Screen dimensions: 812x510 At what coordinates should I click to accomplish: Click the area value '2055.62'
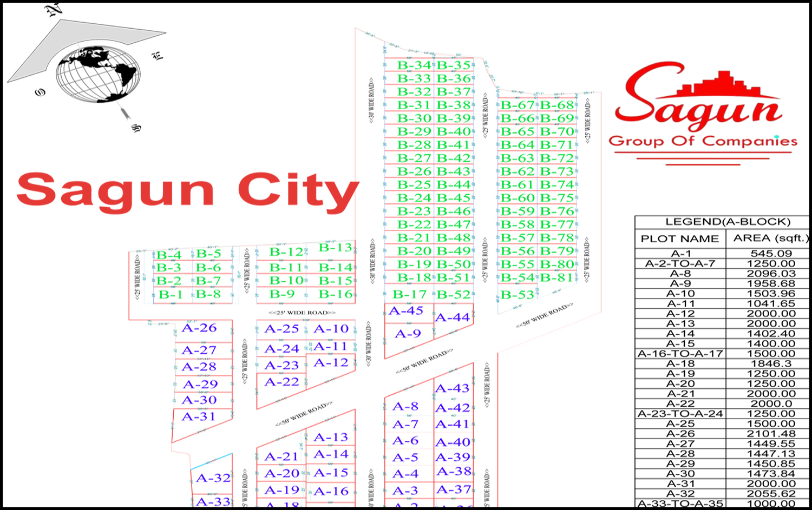(x=771, y=494)
